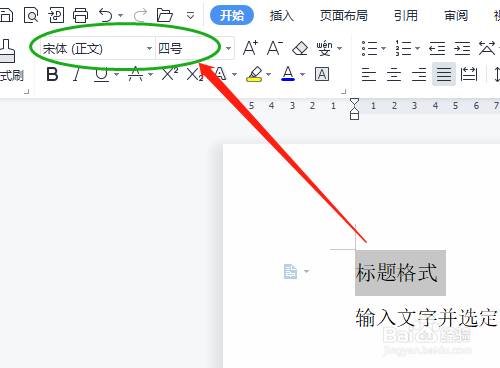Click the Print Preview icon
The width and height of the screenshot is (500, 368).
pos(31,15)
